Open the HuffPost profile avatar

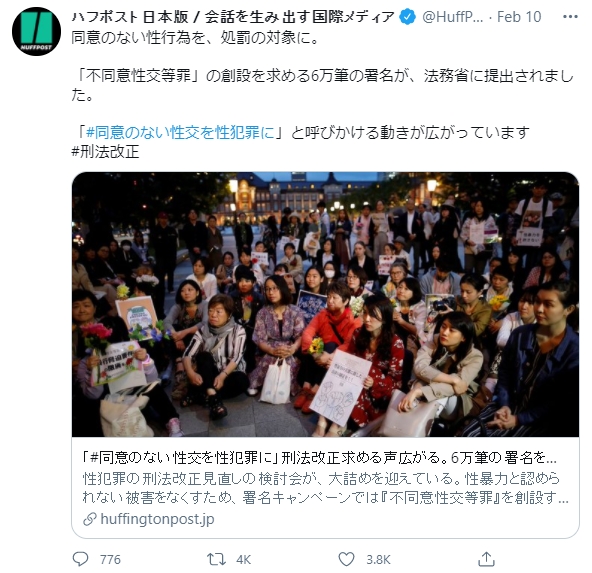[x=36, y=31]
